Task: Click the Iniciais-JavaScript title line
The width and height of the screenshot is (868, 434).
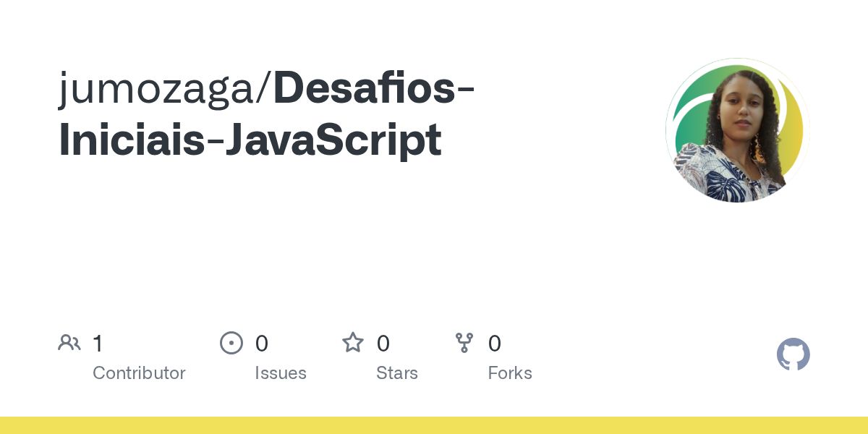Action: (250, 140)
